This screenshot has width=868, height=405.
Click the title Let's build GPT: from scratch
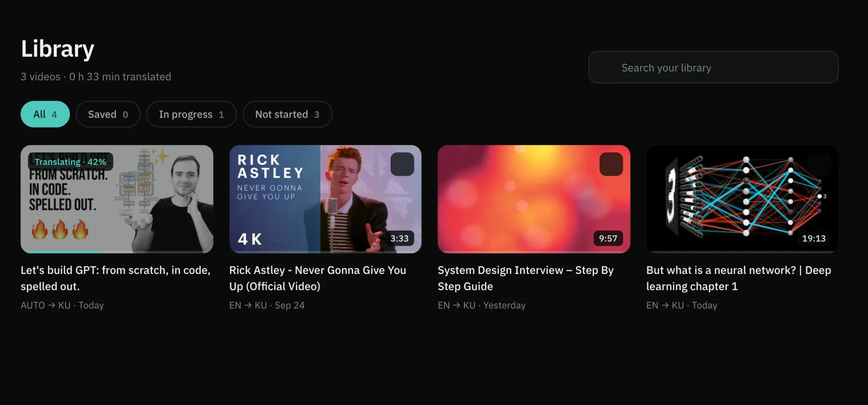click(x=116, y=278)
